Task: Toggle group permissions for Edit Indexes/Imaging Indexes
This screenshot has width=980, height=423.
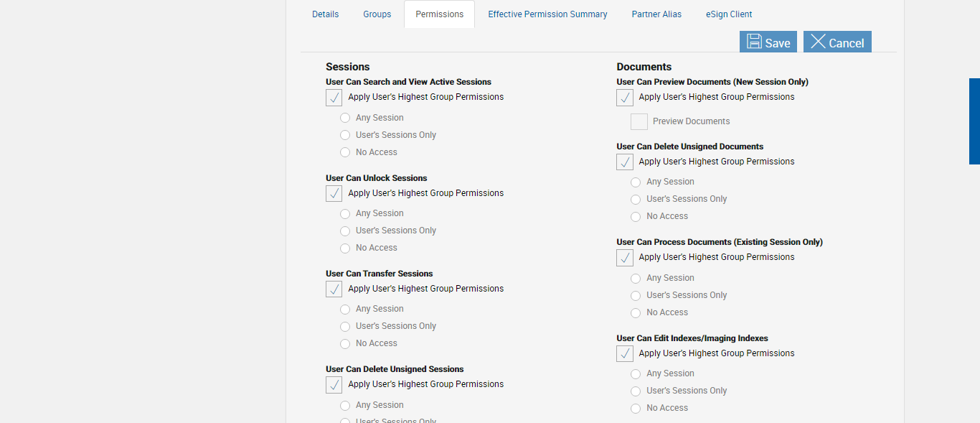Action: tap(625, 354)
